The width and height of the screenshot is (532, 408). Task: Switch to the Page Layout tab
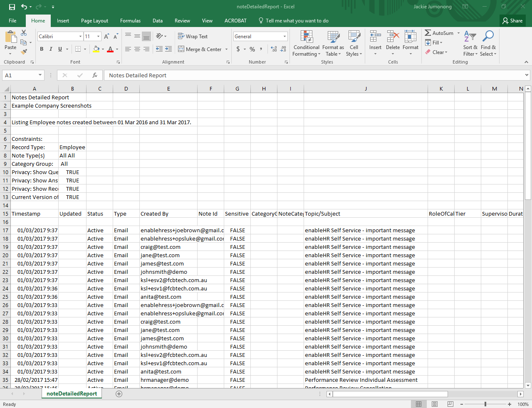(x=94, y=21)
